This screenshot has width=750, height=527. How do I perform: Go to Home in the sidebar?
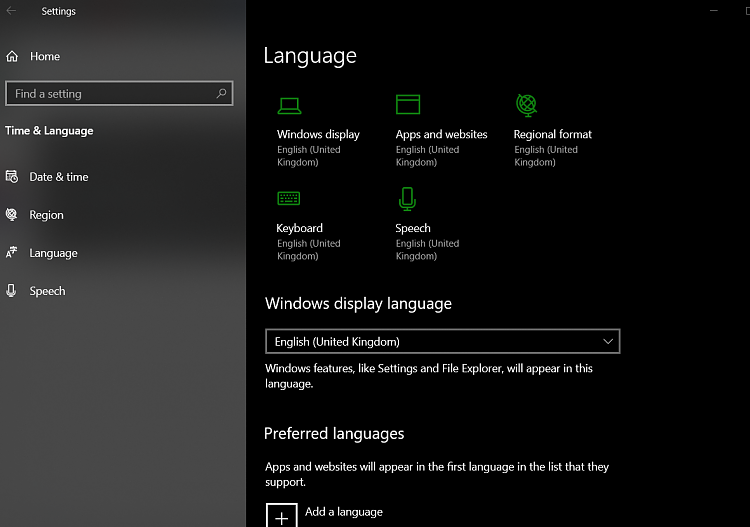(45, 56)
